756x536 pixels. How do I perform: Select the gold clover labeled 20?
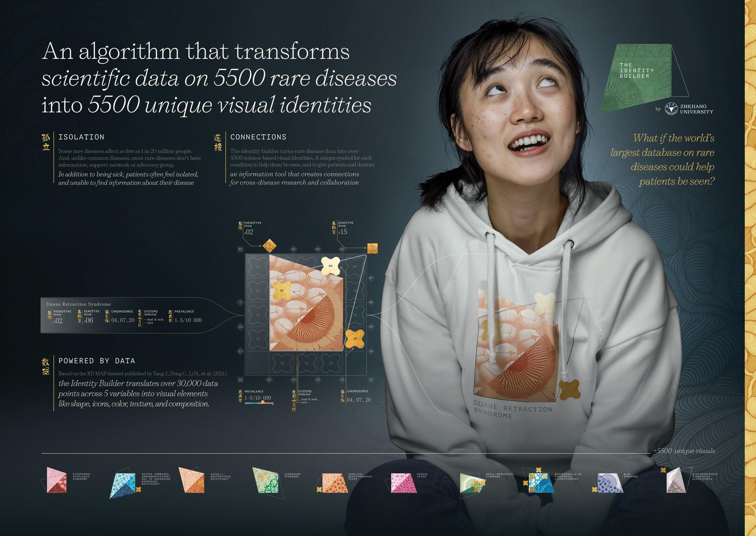click(x=355, y=338)
